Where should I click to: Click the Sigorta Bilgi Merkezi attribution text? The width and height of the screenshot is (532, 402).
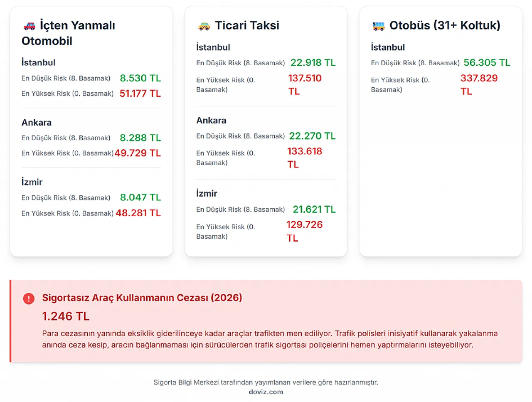point(266,382)
